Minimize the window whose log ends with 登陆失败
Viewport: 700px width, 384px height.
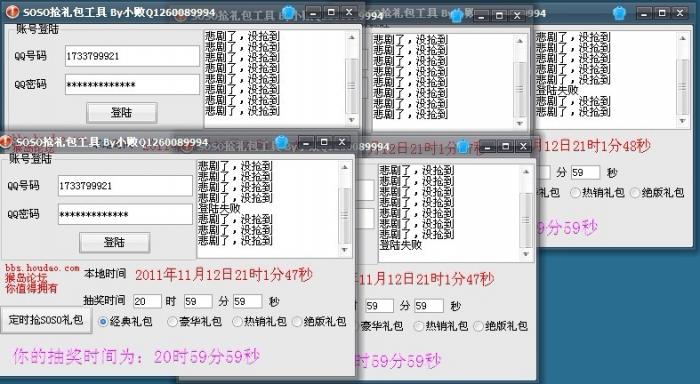[x=488, y=146]
